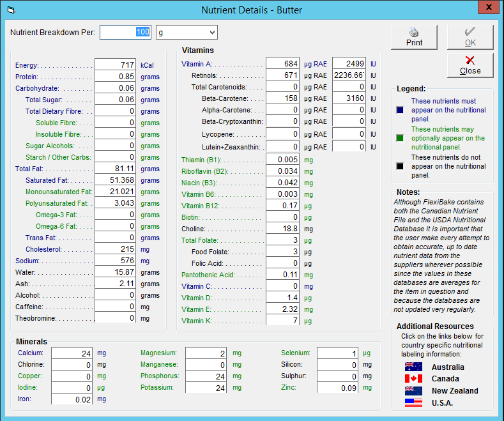Click the Vitamin D value 1.4
The image size is (504, 421).
282,298
